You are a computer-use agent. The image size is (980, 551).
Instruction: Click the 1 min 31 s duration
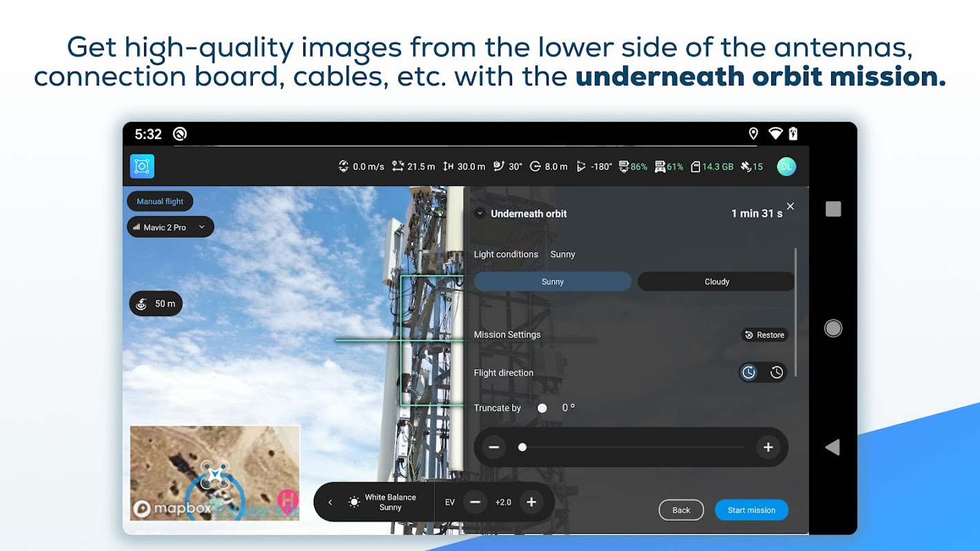point(757,214)
